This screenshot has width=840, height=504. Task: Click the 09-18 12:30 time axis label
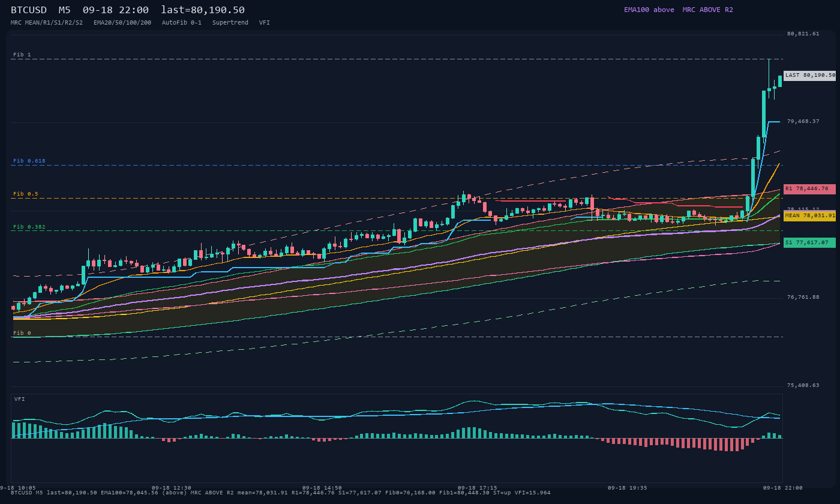(172, 488)
